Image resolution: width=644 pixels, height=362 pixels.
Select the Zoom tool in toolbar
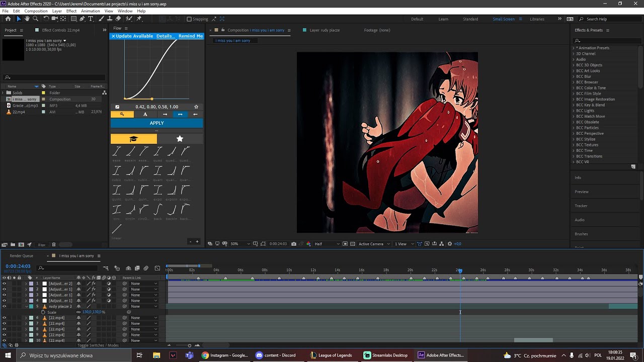(36, 19)
